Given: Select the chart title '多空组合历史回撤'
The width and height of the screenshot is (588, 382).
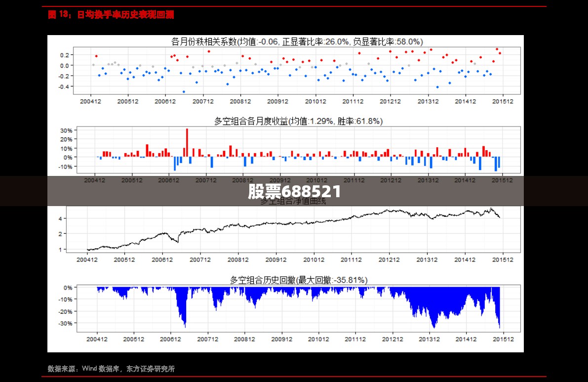Looking at the screenshot, I should click(x=263, y=280).
